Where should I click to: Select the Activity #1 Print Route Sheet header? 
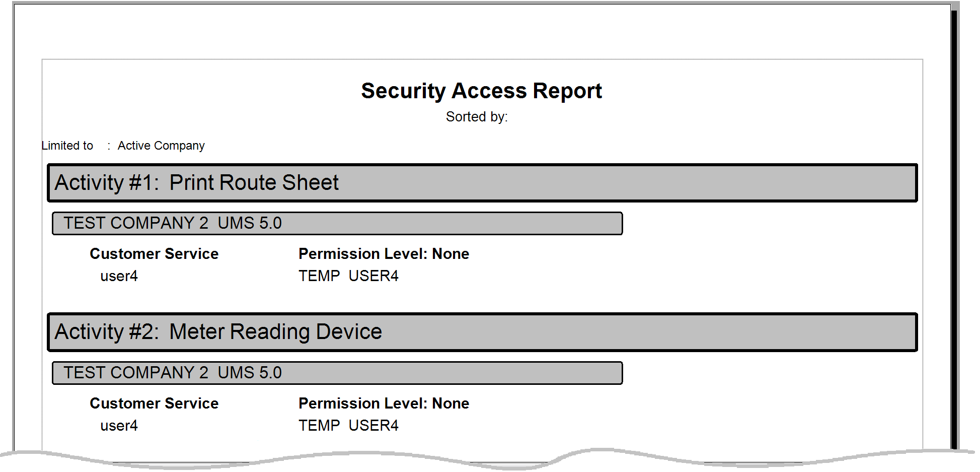click(482, 183)
